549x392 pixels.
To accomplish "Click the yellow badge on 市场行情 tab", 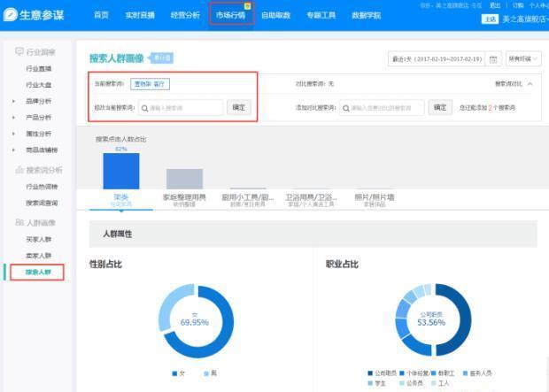I will click(x=247, y=6).
